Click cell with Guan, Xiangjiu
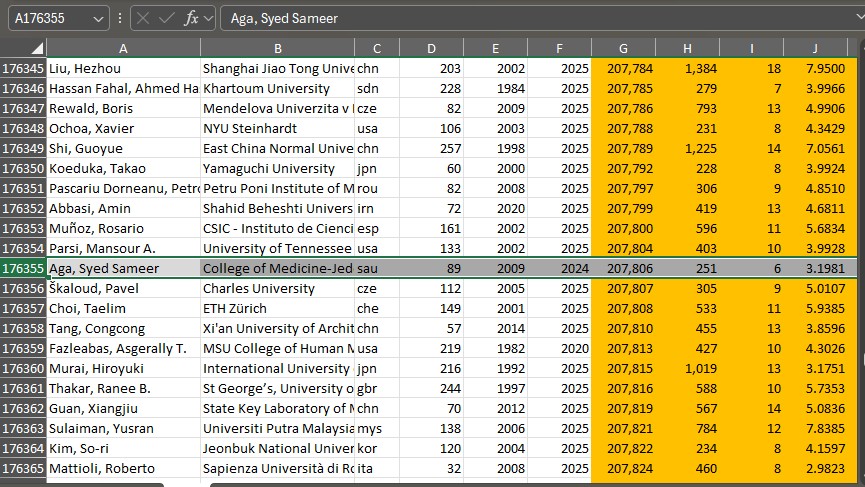The height and width of the screenshot is (487, 865). (124, 409)
